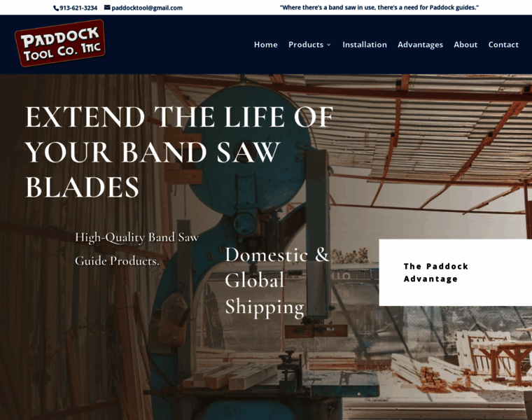532x420 pixels.
Task: Click High-Quality Band Saw Guide Products text
Action: (x=136, y=248)
